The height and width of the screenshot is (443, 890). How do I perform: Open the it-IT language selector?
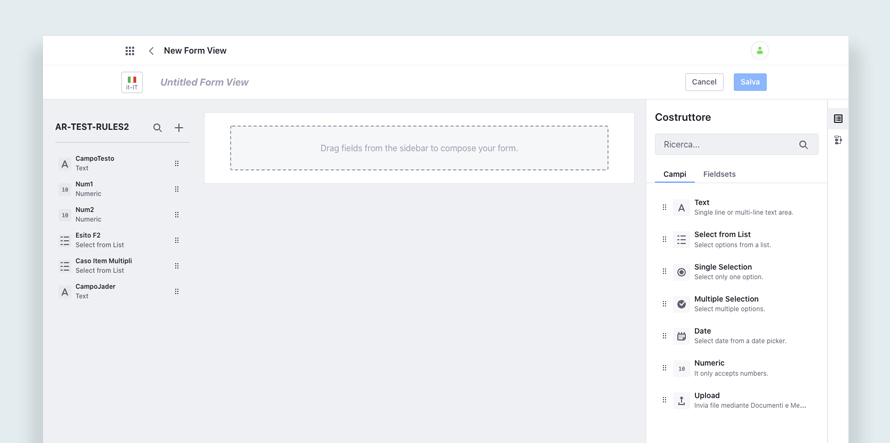tap(132, 82)
